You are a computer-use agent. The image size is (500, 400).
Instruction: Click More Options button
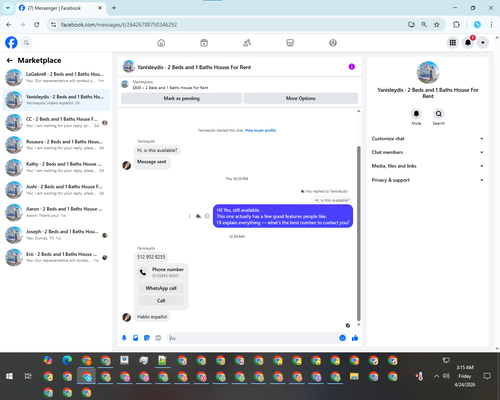point(301,98)
